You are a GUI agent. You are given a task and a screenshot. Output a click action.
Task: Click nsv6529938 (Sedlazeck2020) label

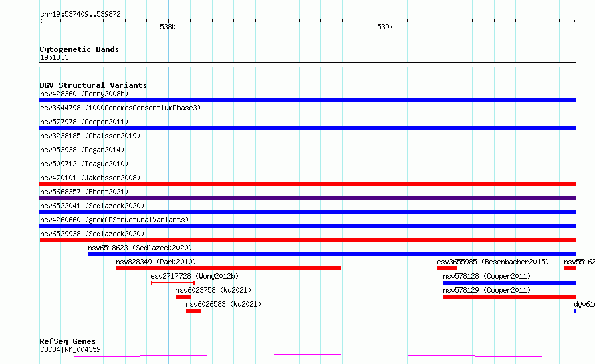click(x=92, y=234)
